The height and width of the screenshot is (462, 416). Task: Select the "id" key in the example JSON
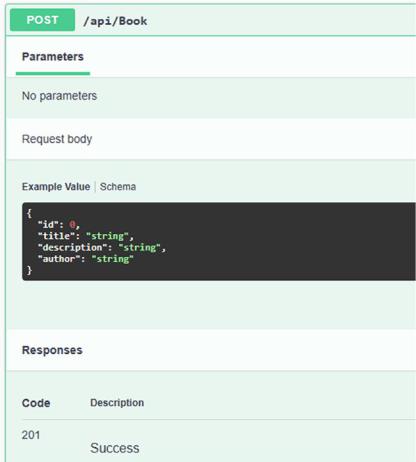(x=48, y=225)
